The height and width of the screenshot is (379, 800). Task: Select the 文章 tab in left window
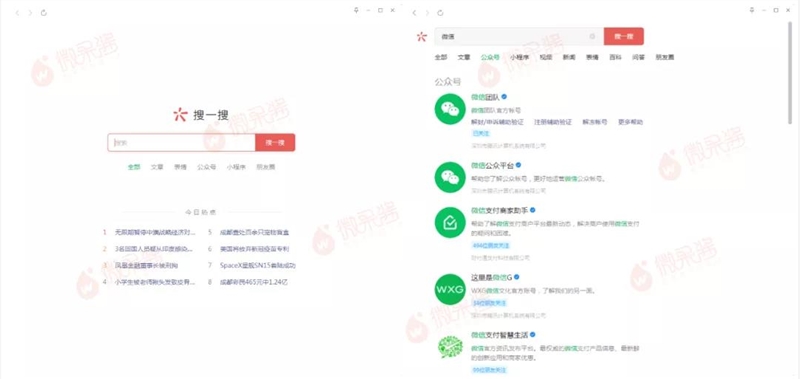pos(157,167)
